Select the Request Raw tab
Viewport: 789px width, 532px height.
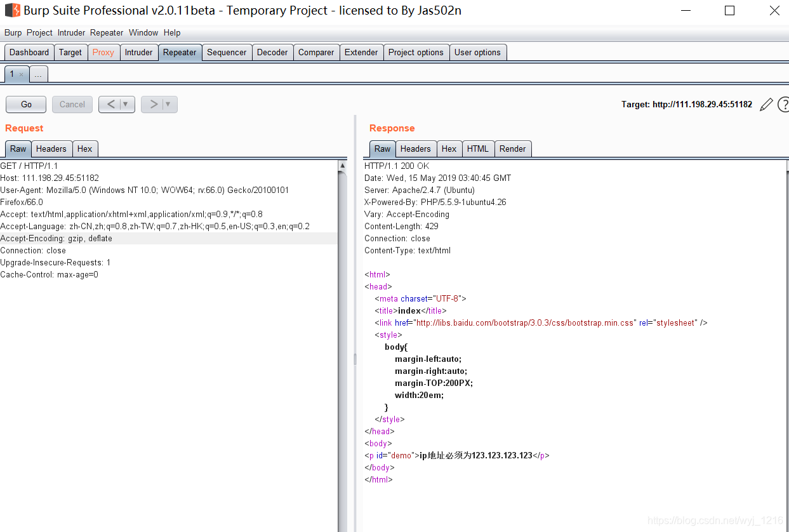coord(18,149)
